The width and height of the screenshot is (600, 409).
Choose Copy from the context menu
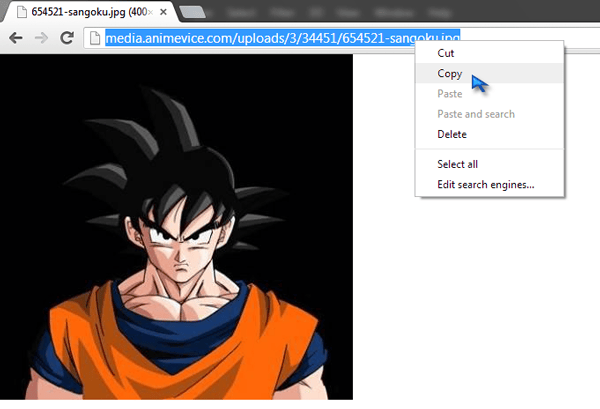(489, 73)
